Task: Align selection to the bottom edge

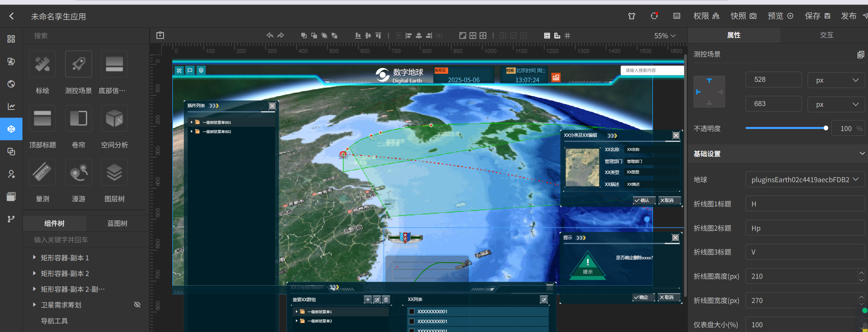Action: click(x=358, y=35)
